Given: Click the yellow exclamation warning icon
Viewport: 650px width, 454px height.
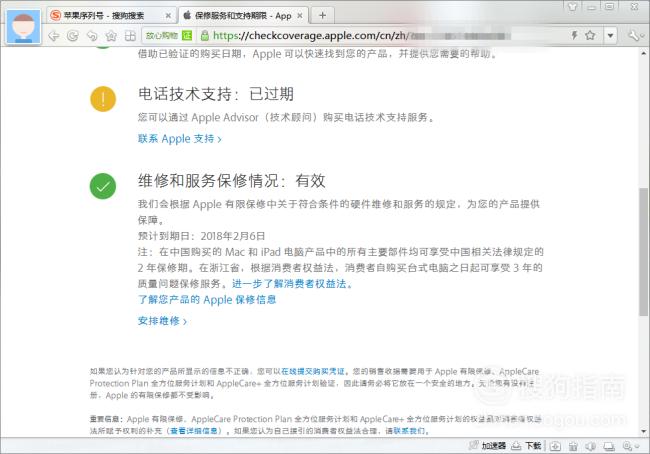Looking at the screenshot, I should (x=103, y=99).
